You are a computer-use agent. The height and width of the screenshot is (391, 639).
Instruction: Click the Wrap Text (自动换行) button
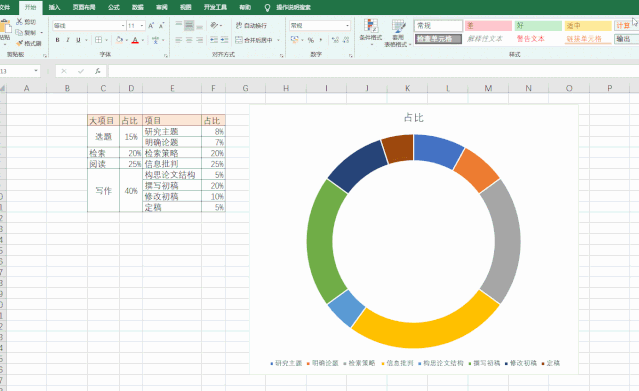coord(251,25)
